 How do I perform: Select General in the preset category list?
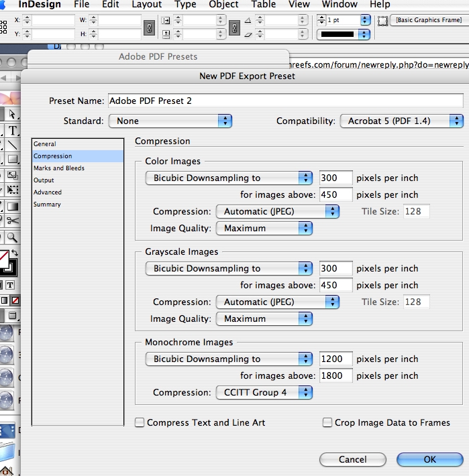78,144
